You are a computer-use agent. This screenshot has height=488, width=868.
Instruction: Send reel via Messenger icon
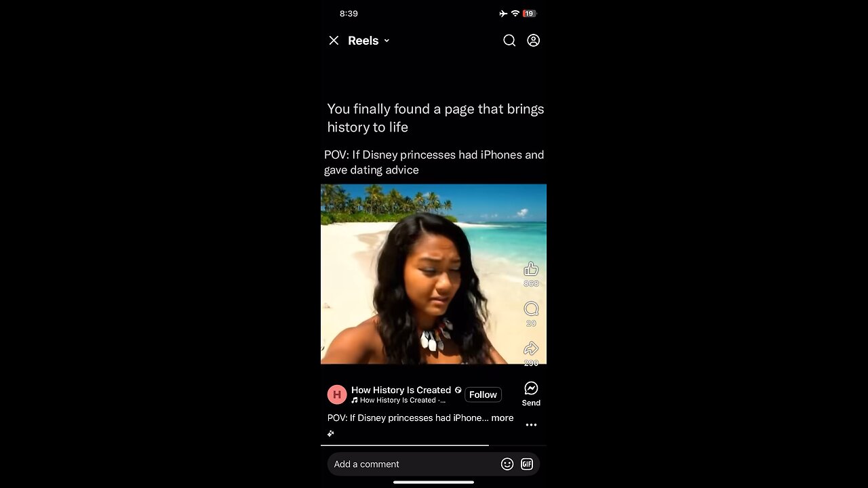tap(531, 388)
